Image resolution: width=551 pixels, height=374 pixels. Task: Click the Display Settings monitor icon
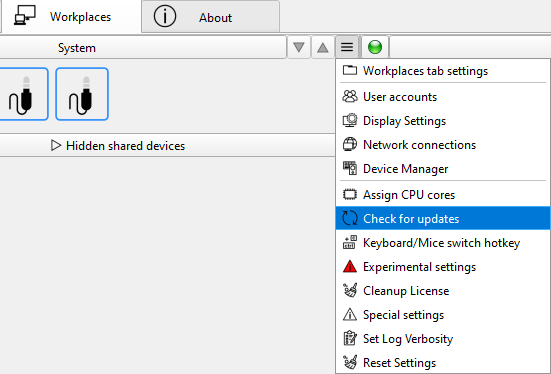click(350, 121)
